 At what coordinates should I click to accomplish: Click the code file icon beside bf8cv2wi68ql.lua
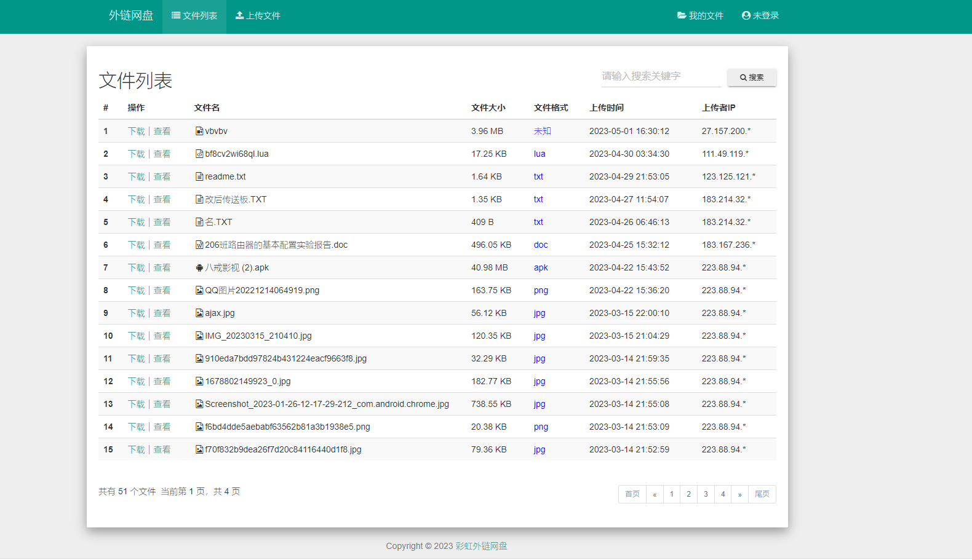coord(199,154)
